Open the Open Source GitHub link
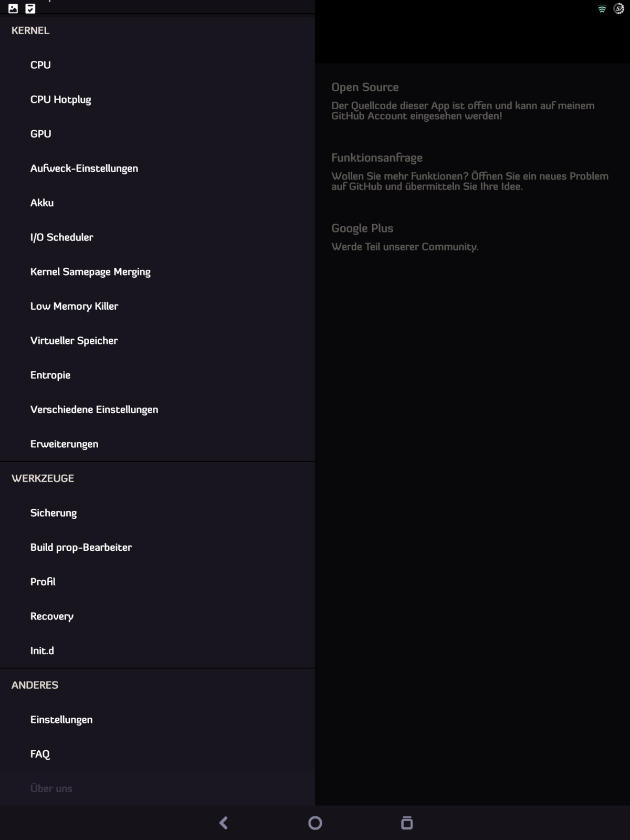 tap(470, 101)
